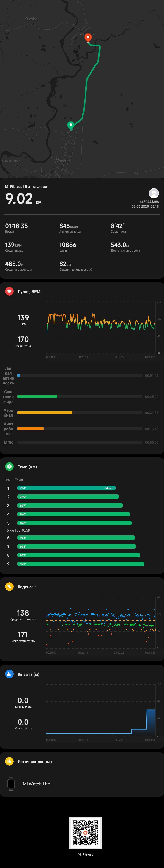Click the green pace clock icon
The width and height of the screenshot is (164, 868).
[9, 467]
